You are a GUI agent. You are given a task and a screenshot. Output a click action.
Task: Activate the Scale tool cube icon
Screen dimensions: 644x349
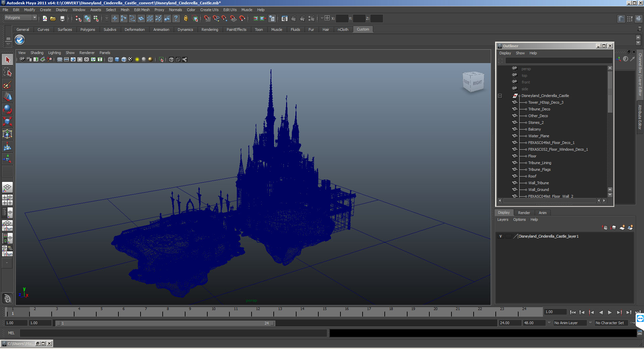pyautogui.click(x=7, y=121)
